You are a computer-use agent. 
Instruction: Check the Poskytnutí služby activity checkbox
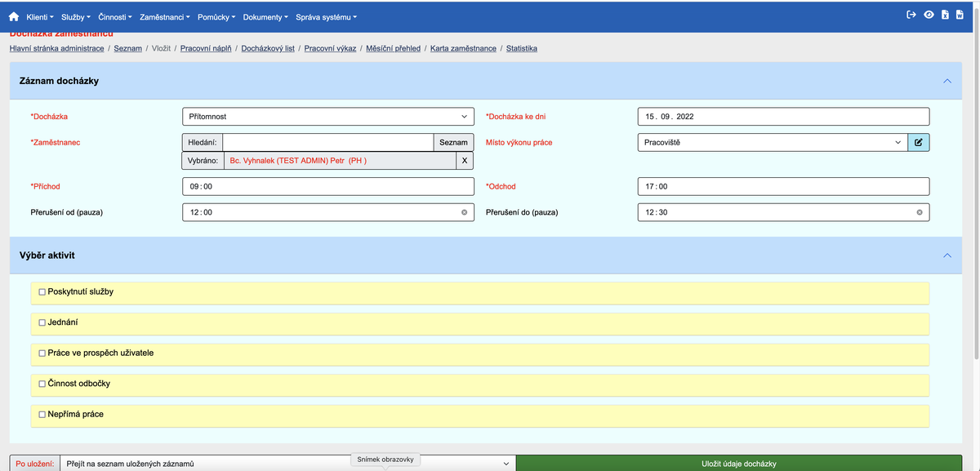click(42, 291)
